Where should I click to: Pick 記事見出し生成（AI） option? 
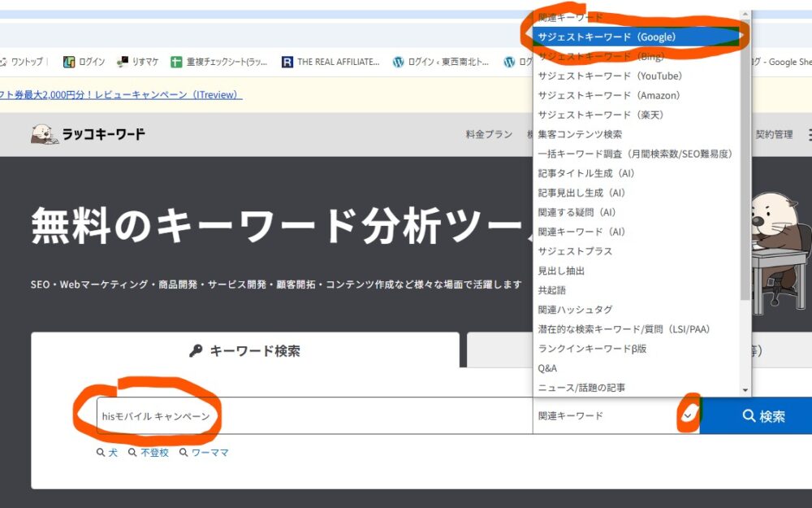(637, 193)
